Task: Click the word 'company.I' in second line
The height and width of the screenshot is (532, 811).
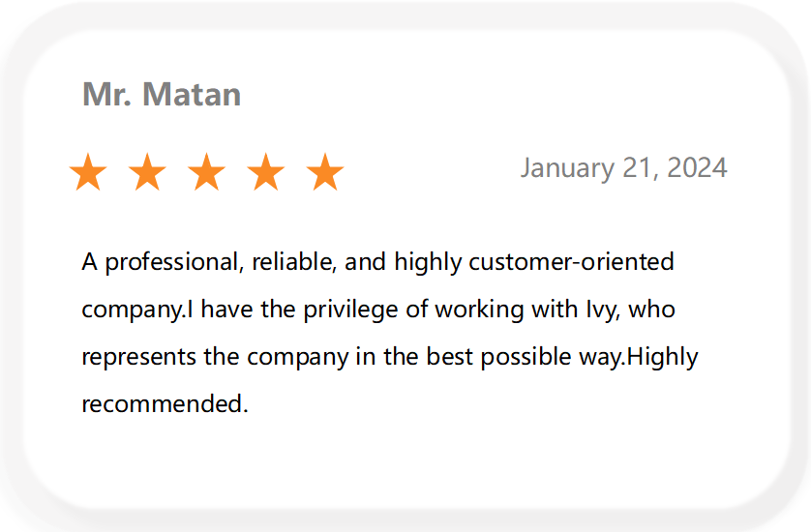Action: coord(137,310)
